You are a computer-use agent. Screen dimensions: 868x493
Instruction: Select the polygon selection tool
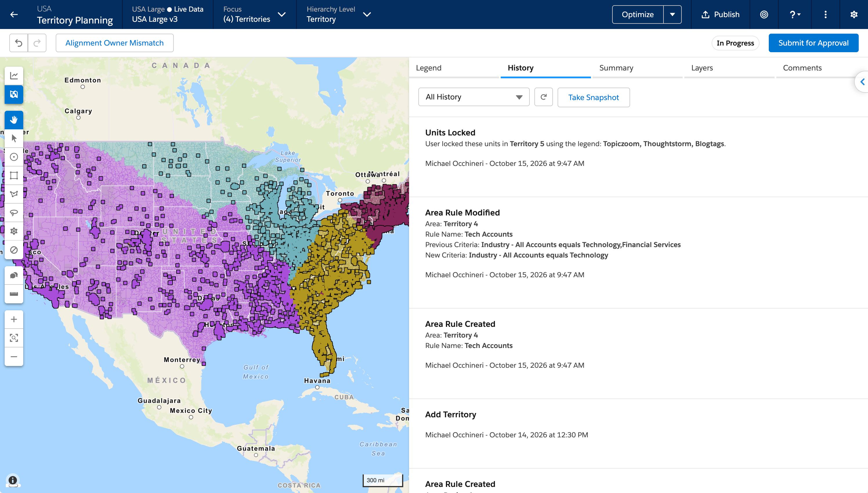click(14, 194)
